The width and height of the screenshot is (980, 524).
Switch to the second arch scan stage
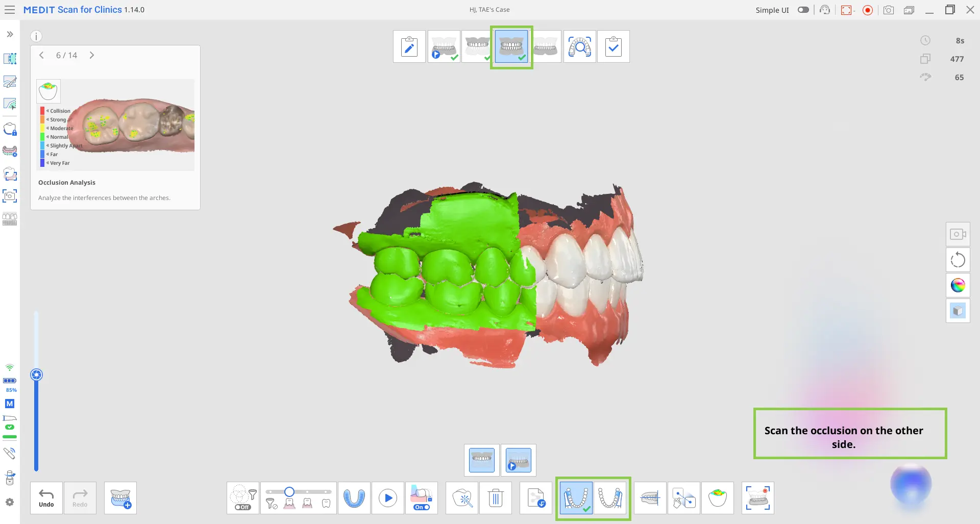[477, 46]
